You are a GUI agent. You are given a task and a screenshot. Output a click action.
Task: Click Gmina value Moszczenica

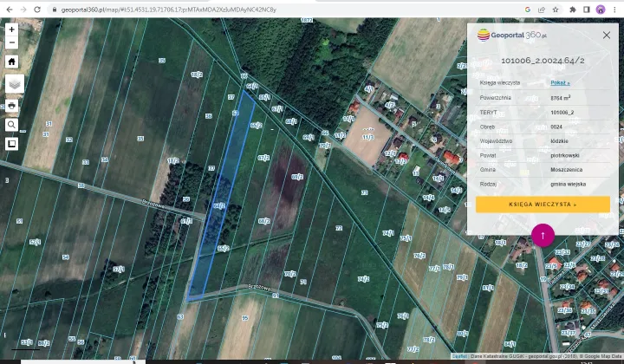(x=566, y=170)
